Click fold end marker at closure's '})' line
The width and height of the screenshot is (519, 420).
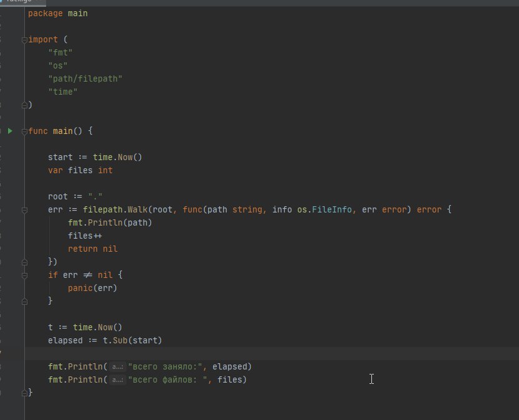(x=24, y=262)
